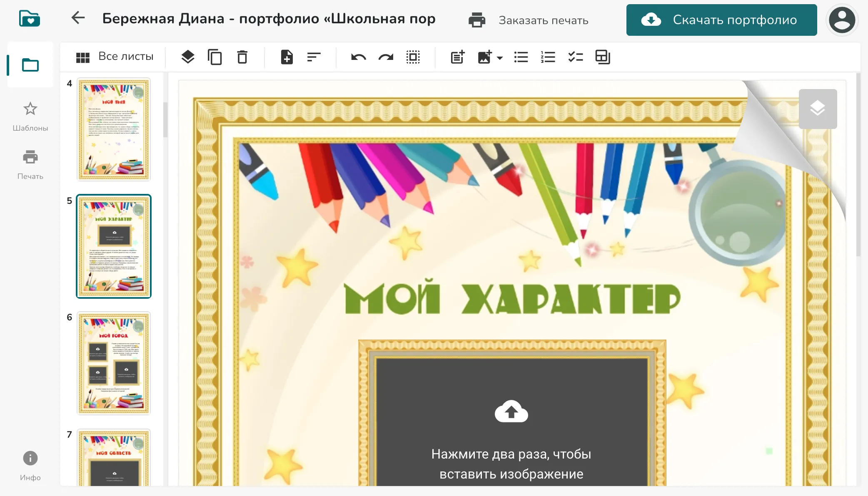Insert a bulleted list

tap(521, 57)
